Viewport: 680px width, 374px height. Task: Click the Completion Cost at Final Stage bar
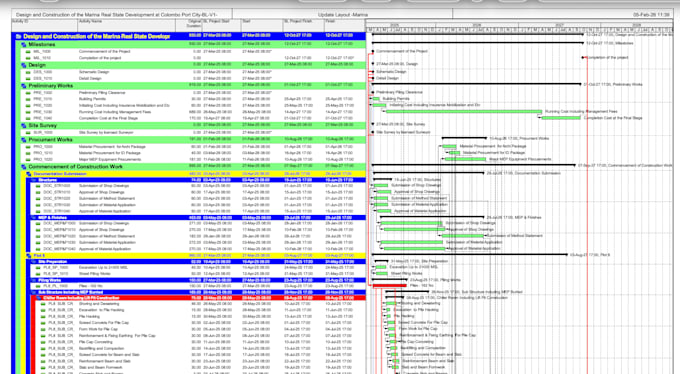click(x=561, y=118)
